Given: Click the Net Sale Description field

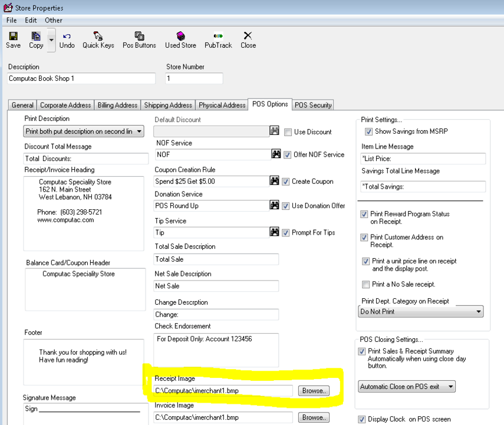Looking at the screenshot, I should point(216,286).
